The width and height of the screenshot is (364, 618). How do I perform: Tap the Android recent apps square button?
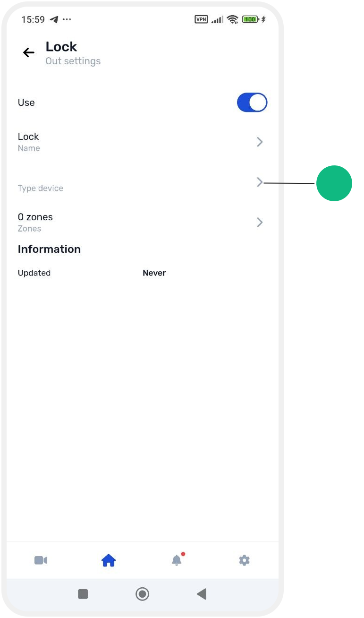83,594
